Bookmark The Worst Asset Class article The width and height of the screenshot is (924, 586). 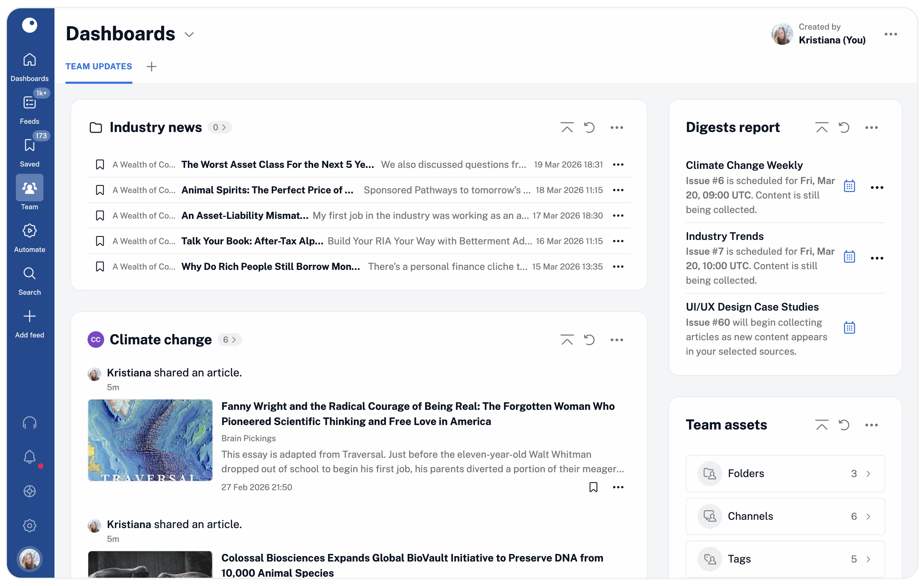click(100, 165)
